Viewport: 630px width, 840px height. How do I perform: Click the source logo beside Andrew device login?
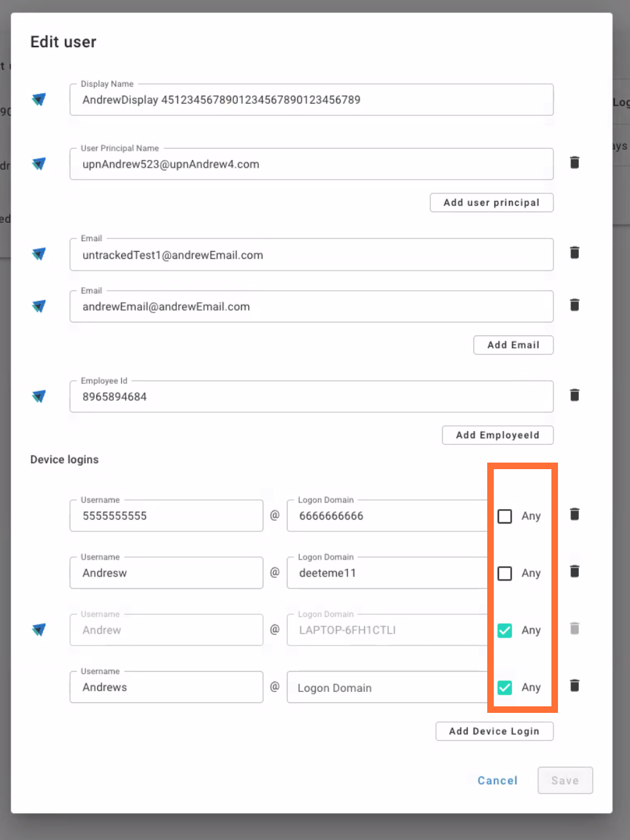pyautogui.click(x=39, y=630)
